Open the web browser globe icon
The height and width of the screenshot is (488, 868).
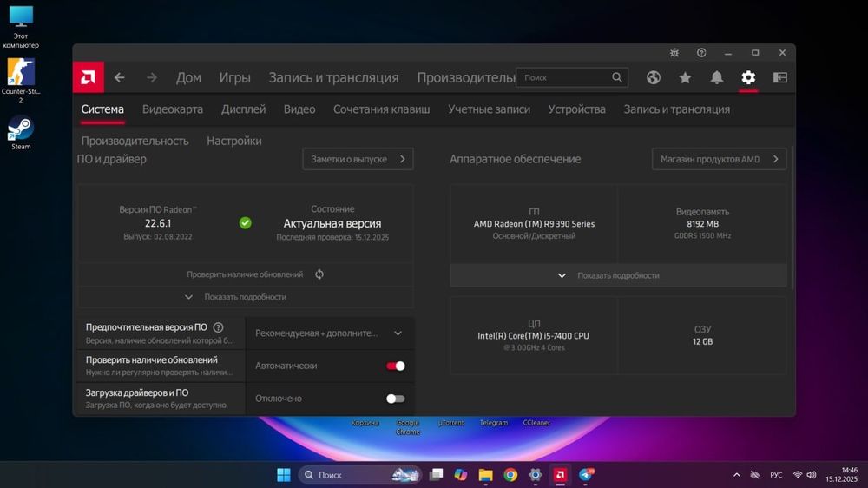click(x=654, y=77)
